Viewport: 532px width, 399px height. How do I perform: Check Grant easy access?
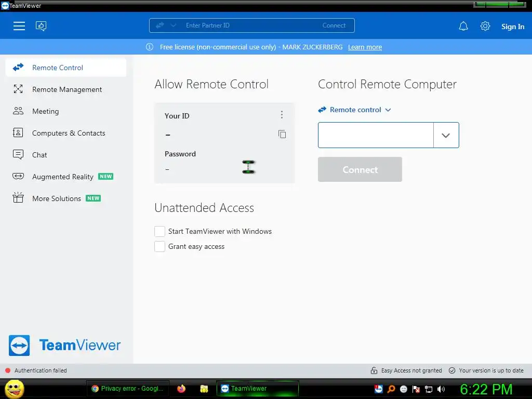(160, 246)
